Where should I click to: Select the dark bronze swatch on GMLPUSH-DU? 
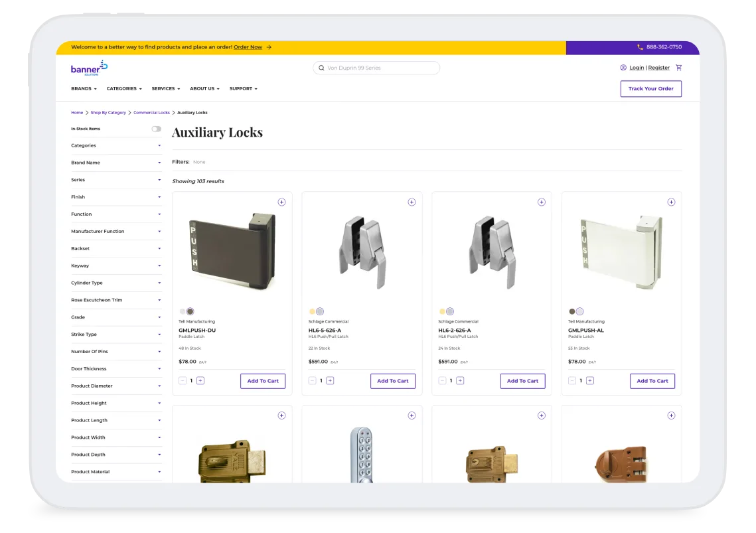pyautogui.click(x=190, y=311)
